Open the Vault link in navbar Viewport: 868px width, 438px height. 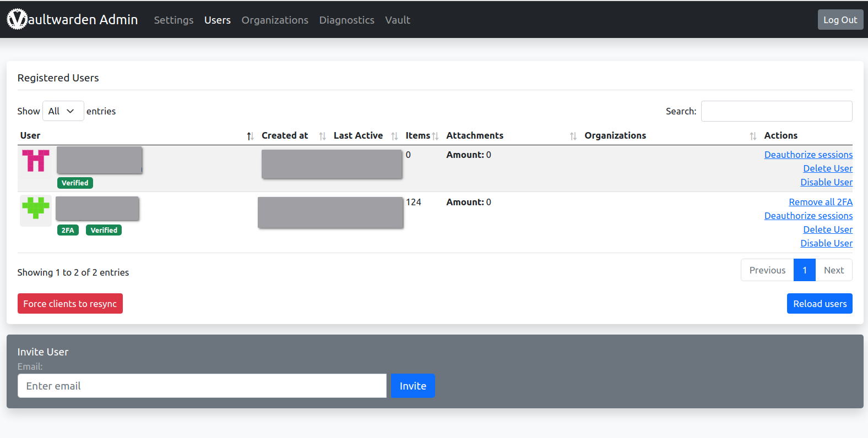pyautogui.click(x=397, y=20)
